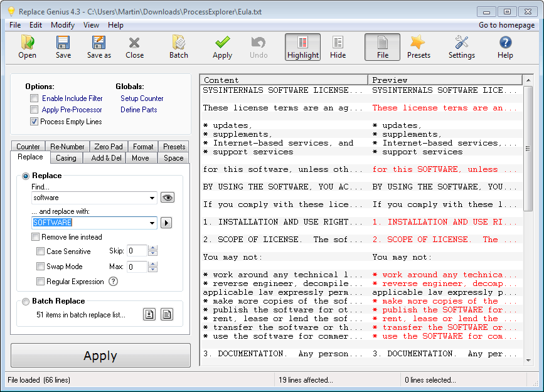Viewport: 544px width, 392px height.
Task: Click the lightbulb application icon in title bar
Action: [x=11, y=11]
